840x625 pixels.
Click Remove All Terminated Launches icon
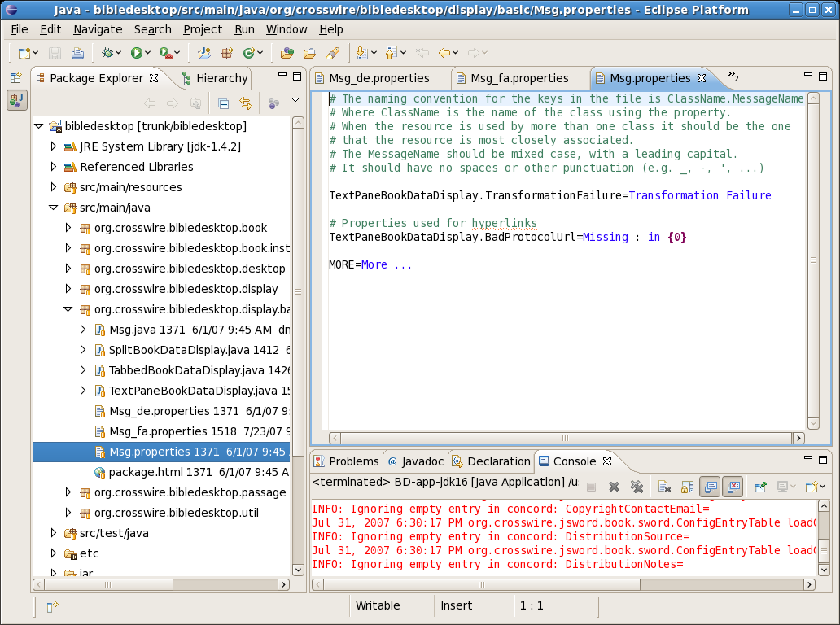pyautogui.click(x=637, y=487)
